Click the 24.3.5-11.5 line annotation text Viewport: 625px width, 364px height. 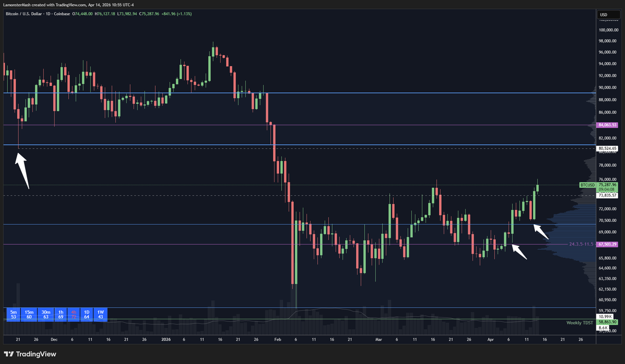tap(582, 244)
